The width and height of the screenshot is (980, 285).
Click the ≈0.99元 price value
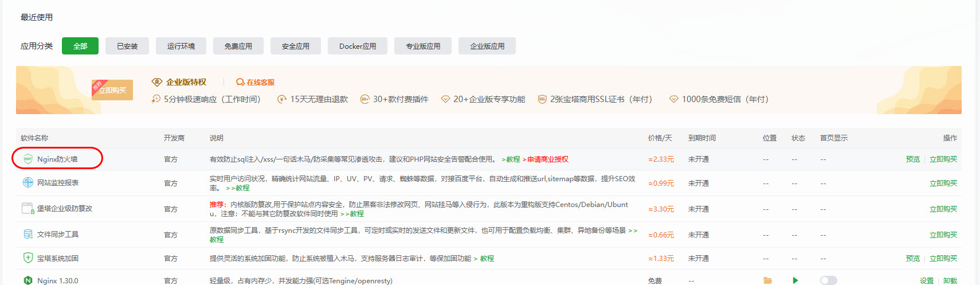[x=661, y=183]
